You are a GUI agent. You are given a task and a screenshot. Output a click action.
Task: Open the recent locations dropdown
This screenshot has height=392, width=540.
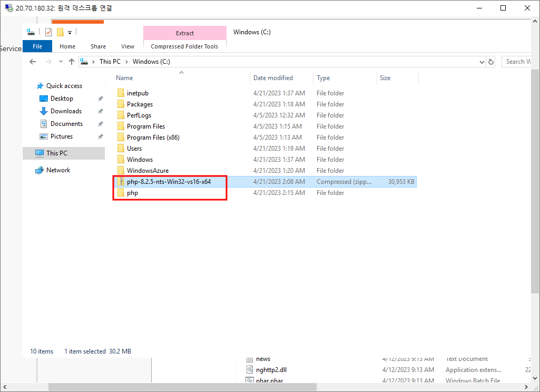click(x=61, y=62)
